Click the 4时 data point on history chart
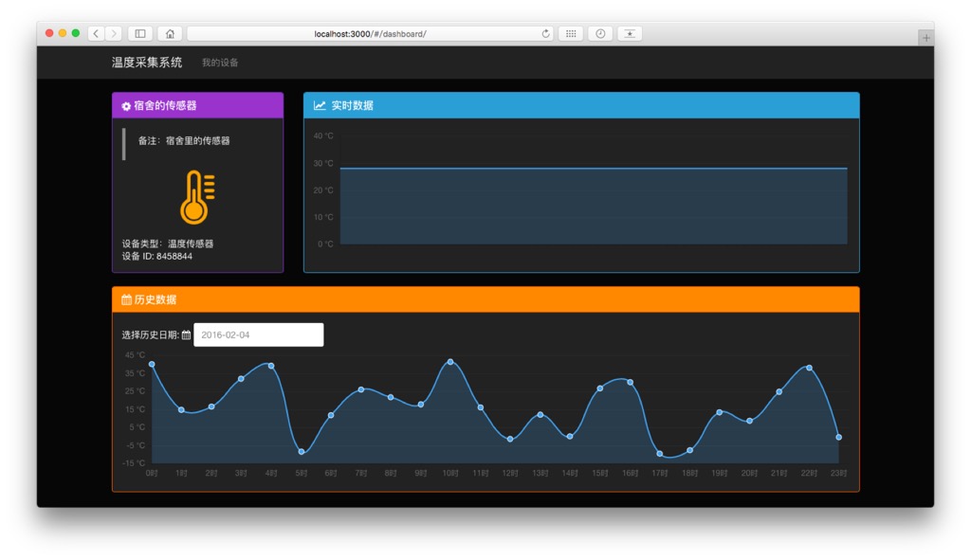Viewport: 971px width, 560px height. coord(271,366)
